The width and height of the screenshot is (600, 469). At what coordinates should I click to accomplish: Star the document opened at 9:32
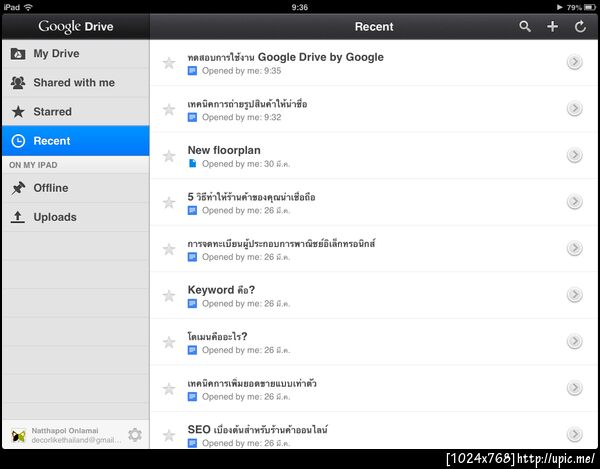tap(169, 109)
